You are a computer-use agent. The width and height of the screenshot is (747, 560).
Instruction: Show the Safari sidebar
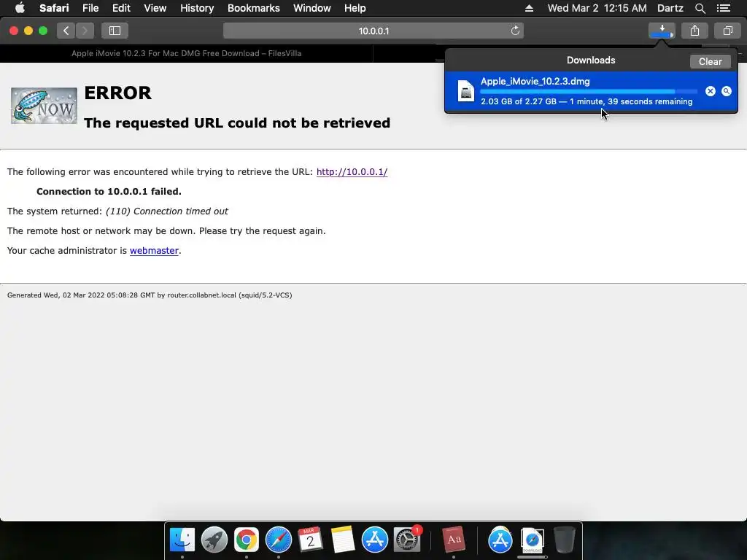pyautogui.click(x=115, y=31)
